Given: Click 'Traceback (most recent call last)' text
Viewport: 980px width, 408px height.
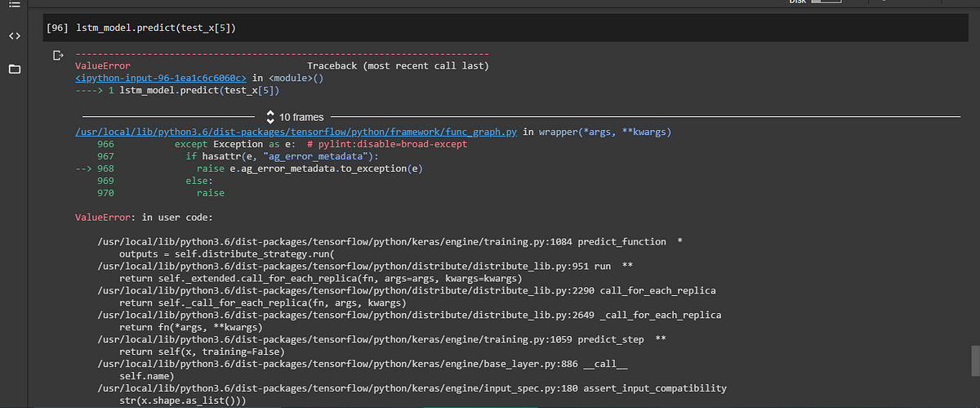Looking at the screenshot, I should click(398, 65).
